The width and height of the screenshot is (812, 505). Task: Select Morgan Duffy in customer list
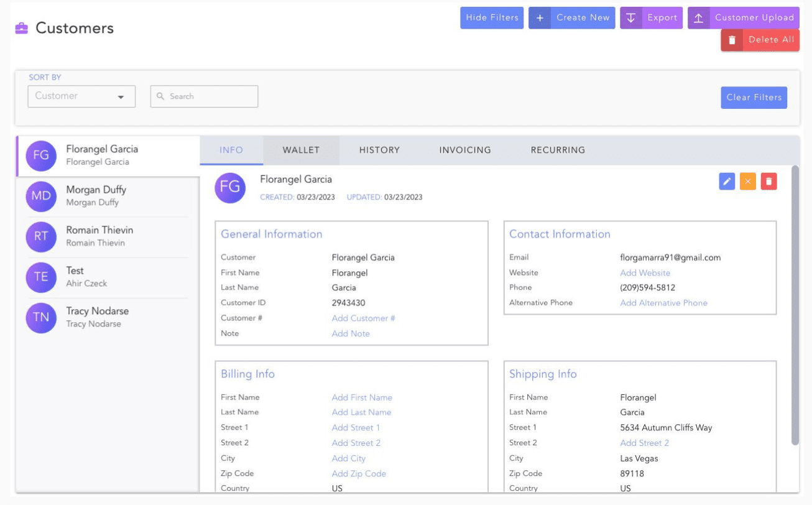108,196
